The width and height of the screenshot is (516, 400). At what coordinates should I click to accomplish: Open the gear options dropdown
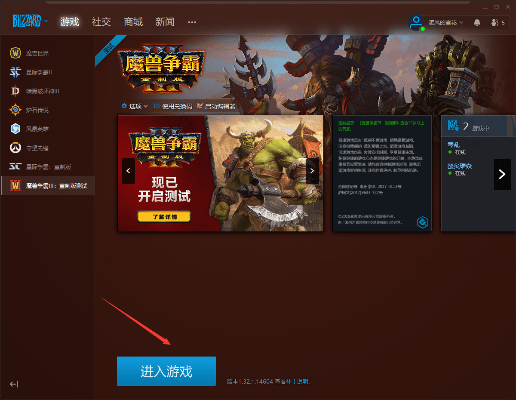pos(135,106)
